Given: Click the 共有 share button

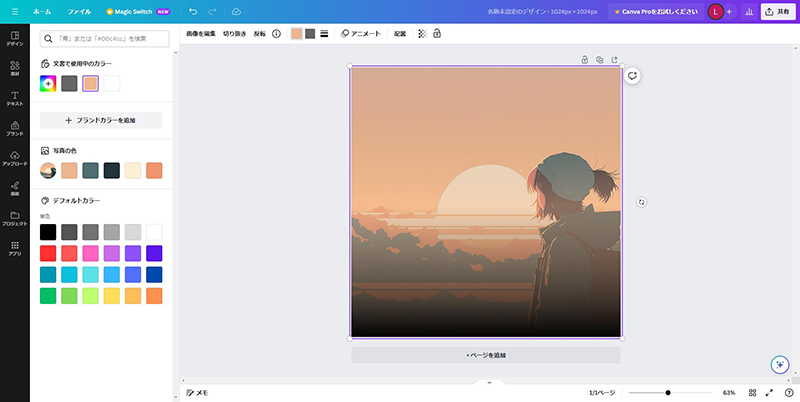Looking at the screenshot, I should (x=778, y=12).
